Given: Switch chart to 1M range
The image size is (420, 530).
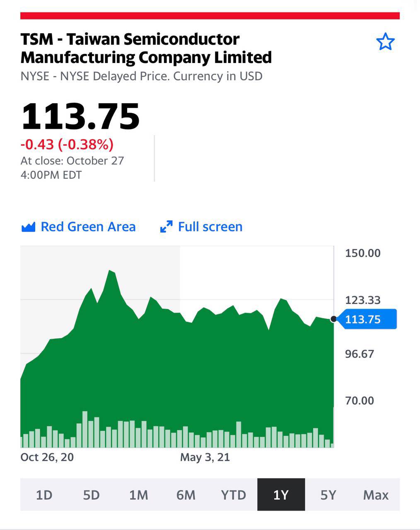Looking at the screenshot, I should click(138, 495).
